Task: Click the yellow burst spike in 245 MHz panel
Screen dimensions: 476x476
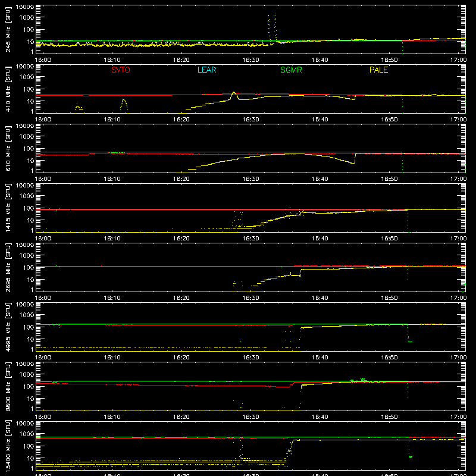Action: [x=272, y=27]
